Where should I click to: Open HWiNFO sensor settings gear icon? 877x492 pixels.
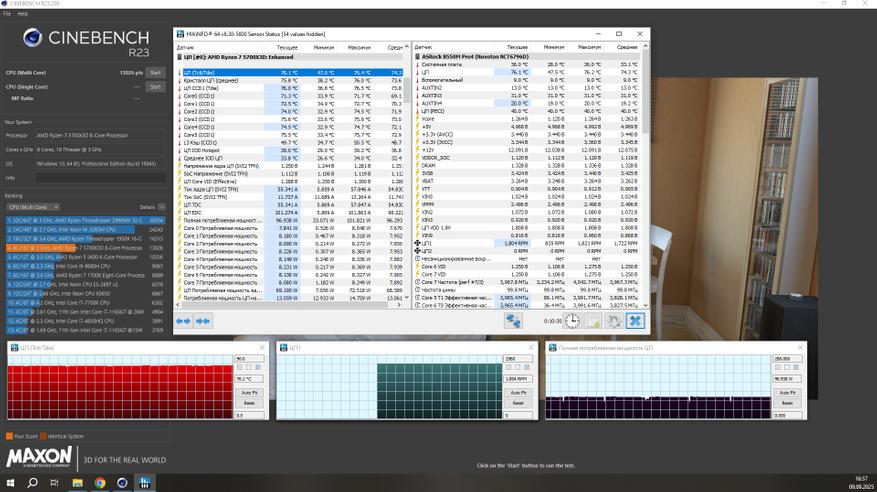tap(614, 321)
